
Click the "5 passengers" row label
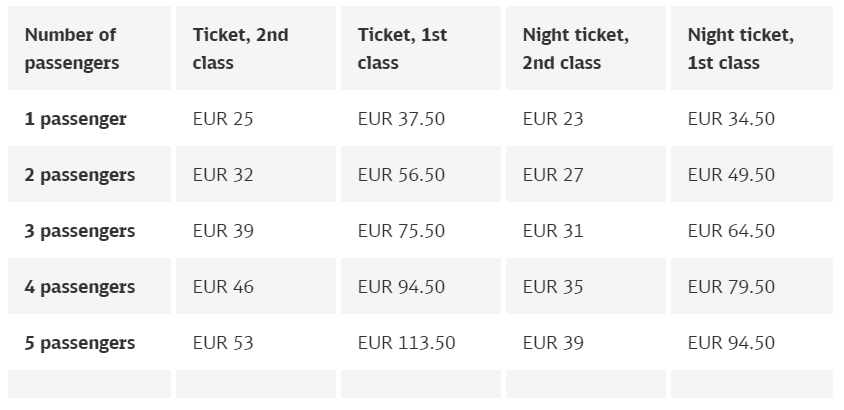pos(80,343)
